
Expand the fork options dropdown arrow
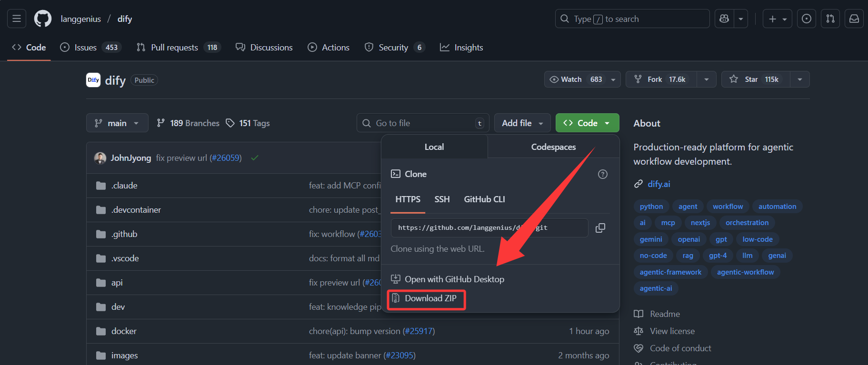click(707, 79)
